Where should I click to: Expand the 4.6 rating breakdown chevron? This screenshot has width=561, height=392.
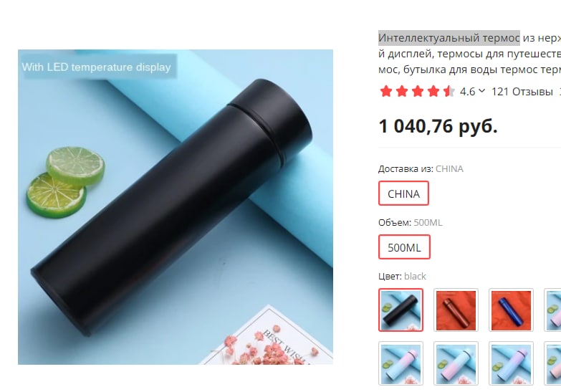click(481, 91)
